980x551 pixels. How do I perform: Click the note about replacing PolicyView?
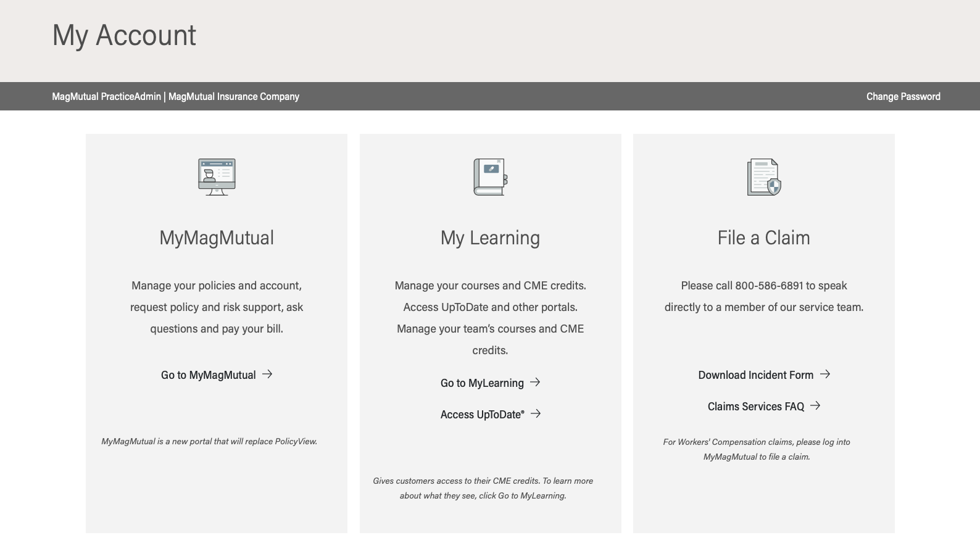click(209, 441)
